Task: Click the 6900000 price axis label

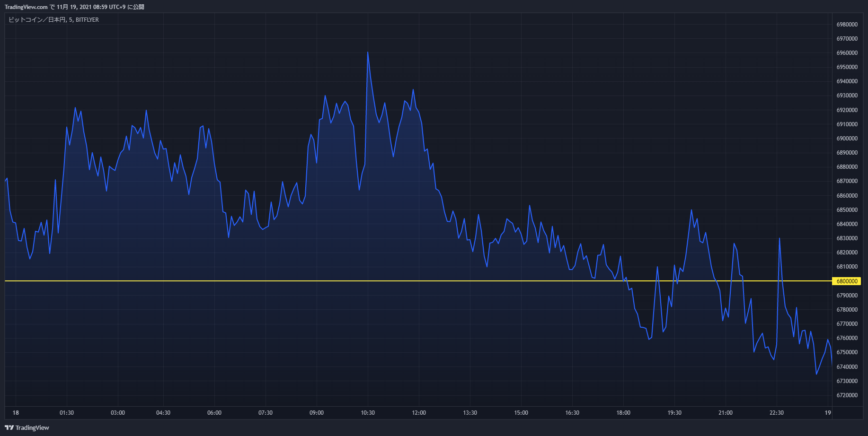Action: pyautogui.click(x=847, y=139)
